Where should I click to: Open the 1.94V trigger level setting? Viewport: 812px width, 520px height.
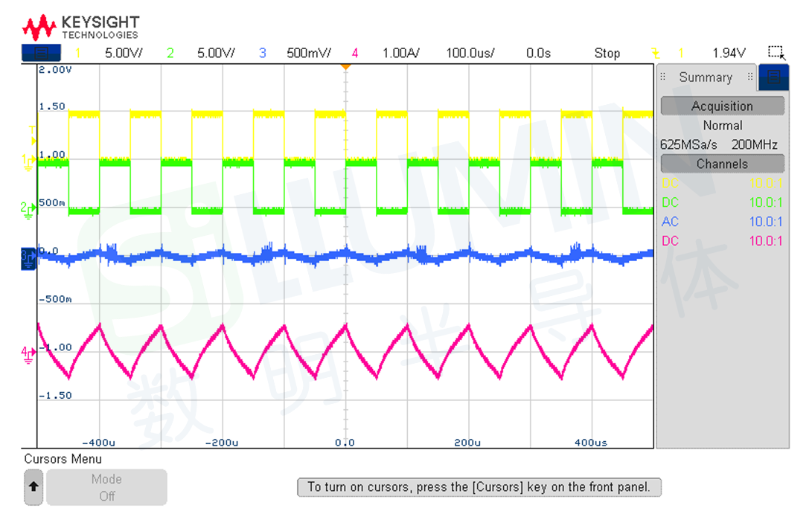click(x=729, y=53)
